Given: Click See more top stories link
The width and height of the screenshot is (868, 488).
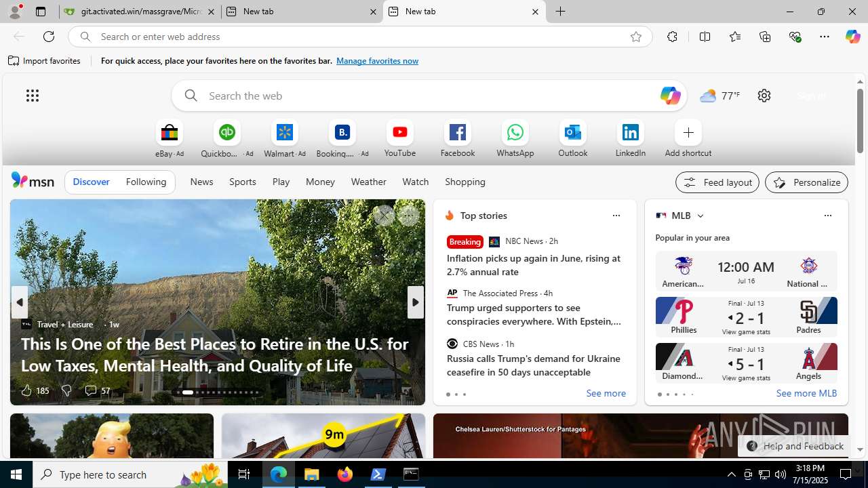Looking at the screenshot, I should pos(606,394).
